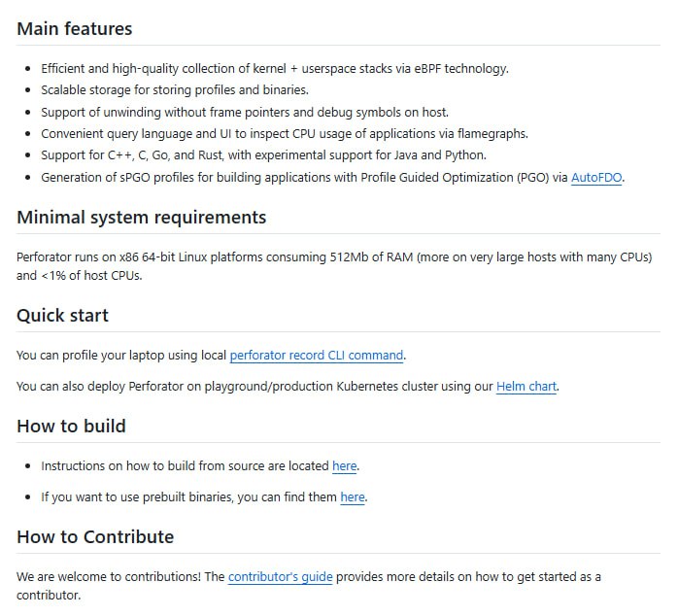Screen dimensions: 678x616
Task: Click the C++, C, Go, and Rust support bullet
Action: point(262,155)
